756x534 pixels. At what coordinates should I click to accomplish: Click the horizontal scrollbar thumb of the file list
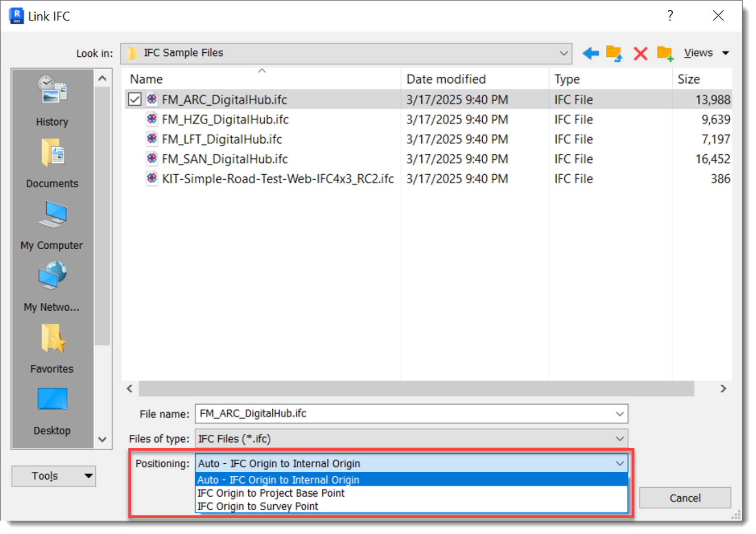click(x=416, y=389)
